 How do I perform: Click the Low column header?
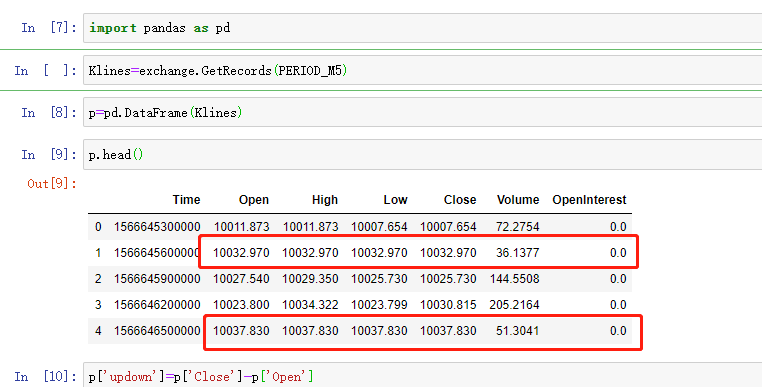pyautogui.click(x=395, y=200)
